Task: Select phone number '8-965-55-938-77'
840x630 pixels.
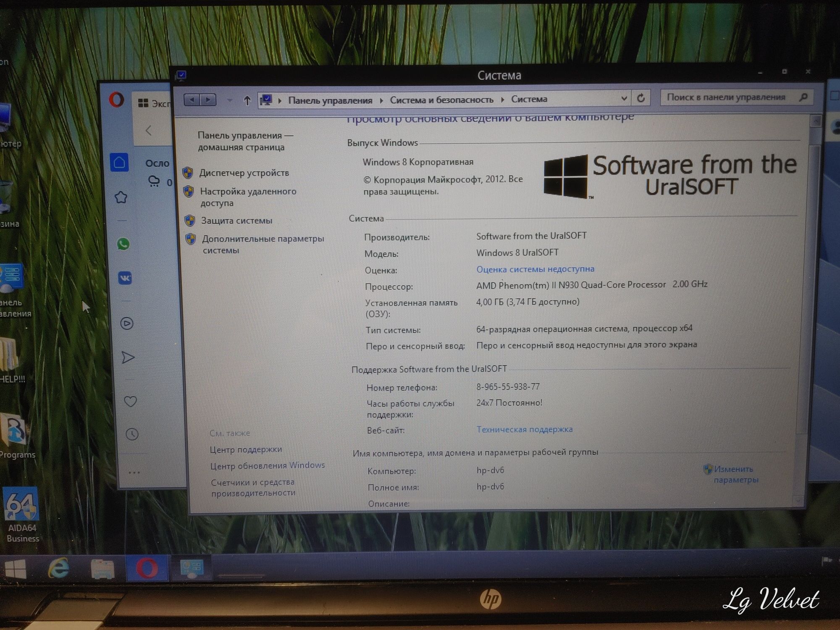Action: (508, 386)
